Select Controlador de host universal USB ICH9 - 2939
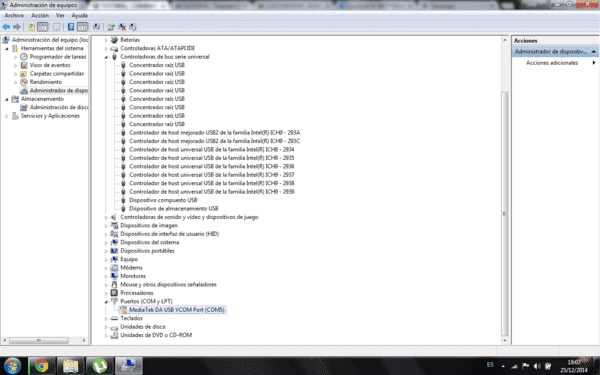600x375 pixels. click(212, 191)
